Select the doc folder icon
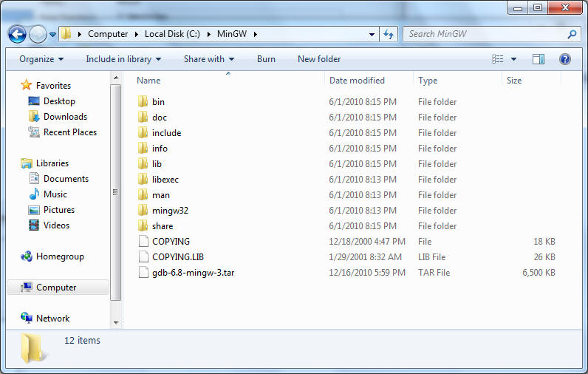This screenshot has height=374, width=588. pos(143,117)
